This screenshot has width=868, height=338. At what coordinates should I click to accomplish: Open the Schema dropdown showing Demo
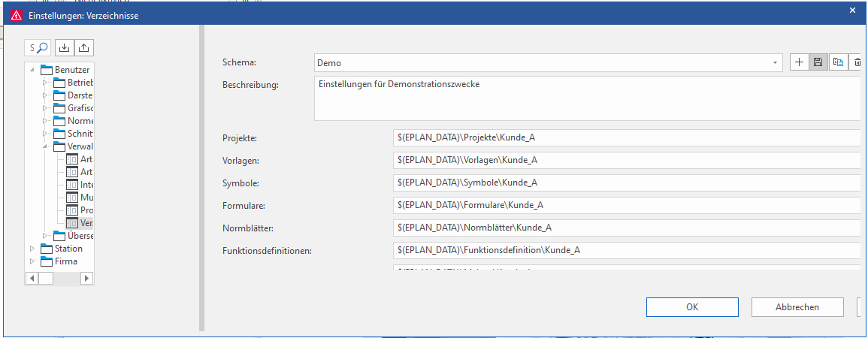point(549,63)
